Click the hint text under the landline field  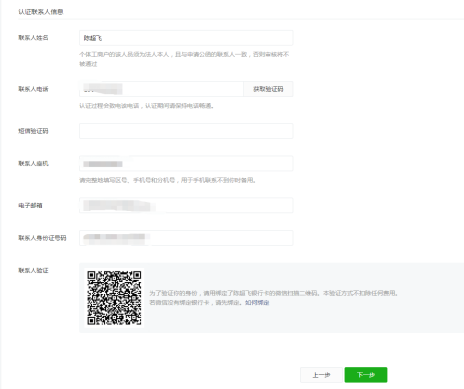point(167,180)
